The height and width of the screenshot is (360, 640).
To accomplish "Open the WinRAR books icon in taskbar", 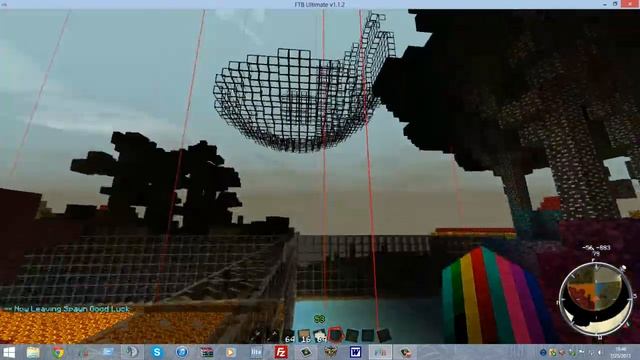I will pyautogui.click(x=207, y=352).
